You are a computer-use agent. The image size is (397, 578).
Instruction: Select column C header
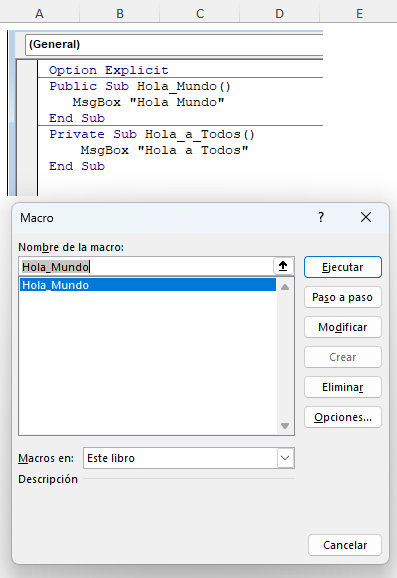point(200,14)
